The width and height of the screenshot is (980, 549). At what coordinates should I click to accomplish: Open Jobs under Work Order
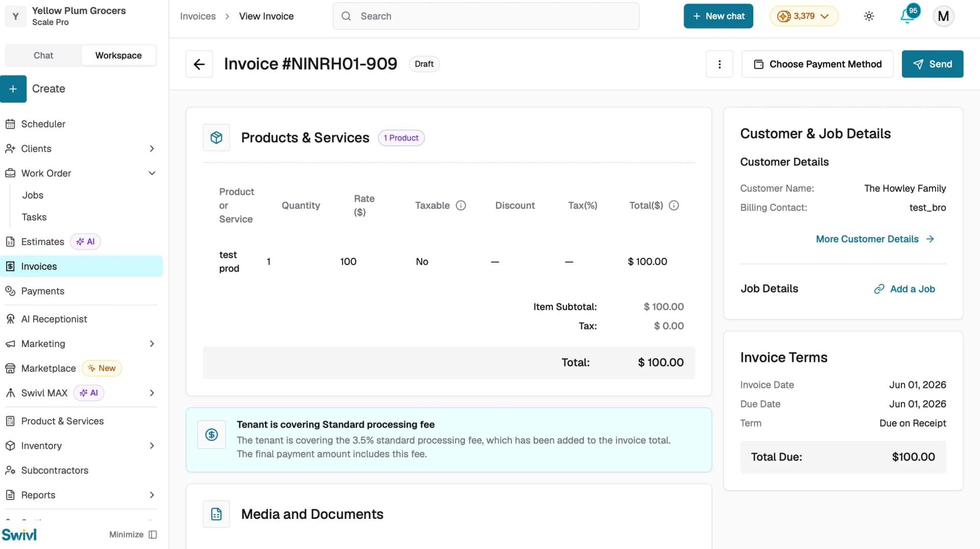33,195
